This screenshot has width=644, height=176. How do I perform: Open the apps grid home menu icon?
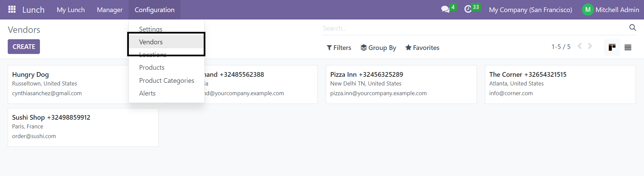tap(12, 9)
